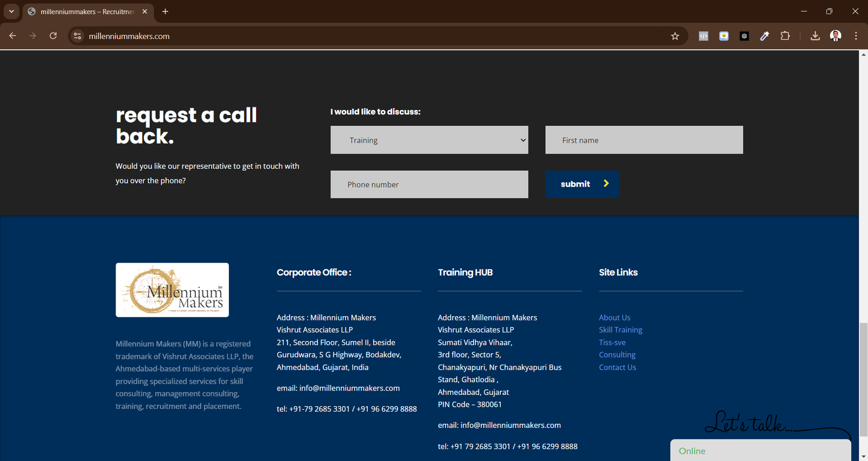
Task: Focus the Phone number input field
Action: (429, 184)
